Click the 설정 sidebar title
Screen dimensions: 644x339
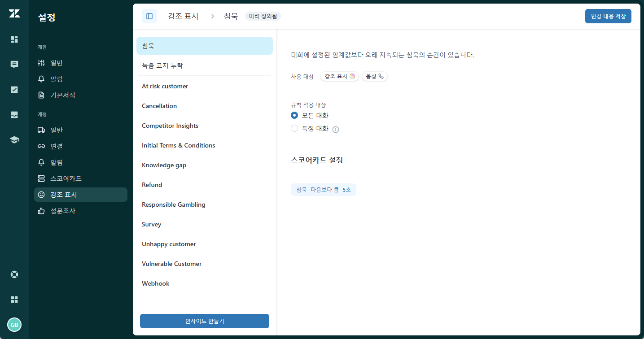pos(47,17)
